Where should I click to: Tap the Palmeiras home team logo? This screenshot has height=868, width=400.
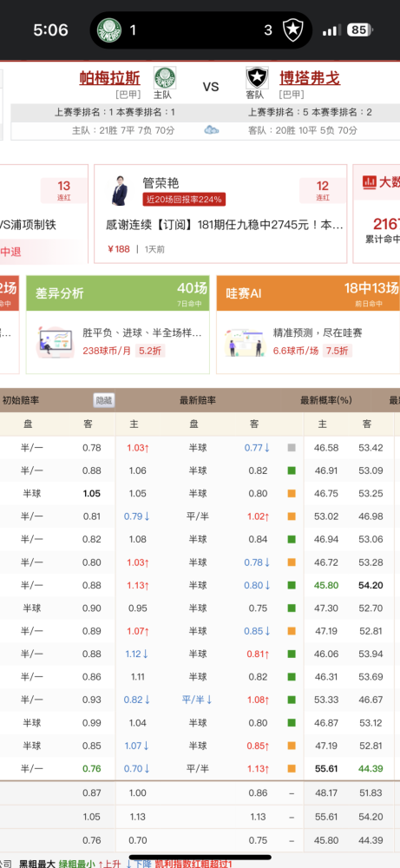[164, 77]
